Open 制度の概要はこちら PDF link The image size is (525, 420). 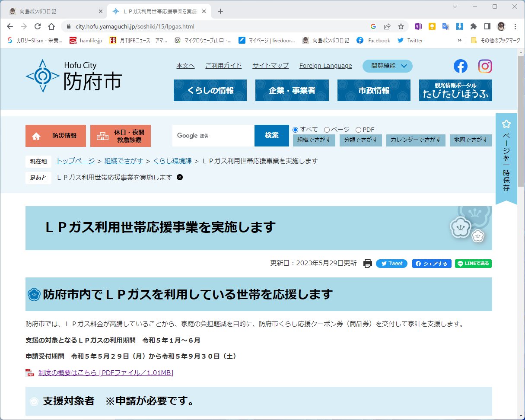pyautogui.click(x=106, y=372)
